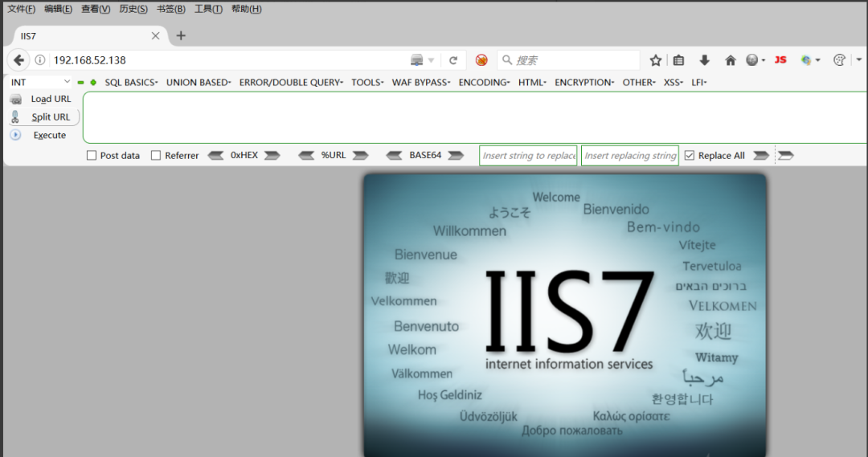The image size is (868, 457).
Task: Enable the Post data checkbox
Action: pyautogui.click(x=92, y=156)
